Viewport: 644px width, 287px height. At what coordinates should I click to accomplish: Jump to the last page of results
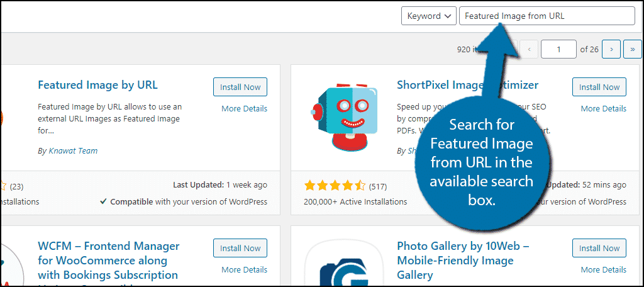click(x=633, y=49)
